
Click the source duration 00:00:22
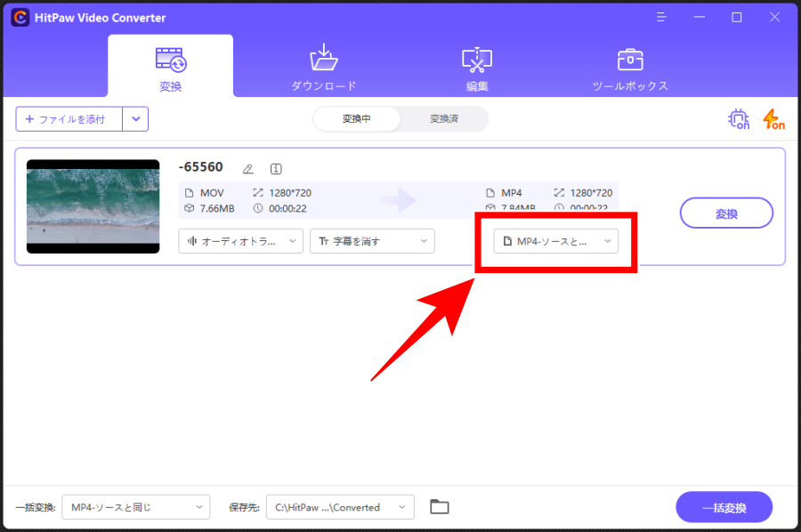[x=287, y=208]
